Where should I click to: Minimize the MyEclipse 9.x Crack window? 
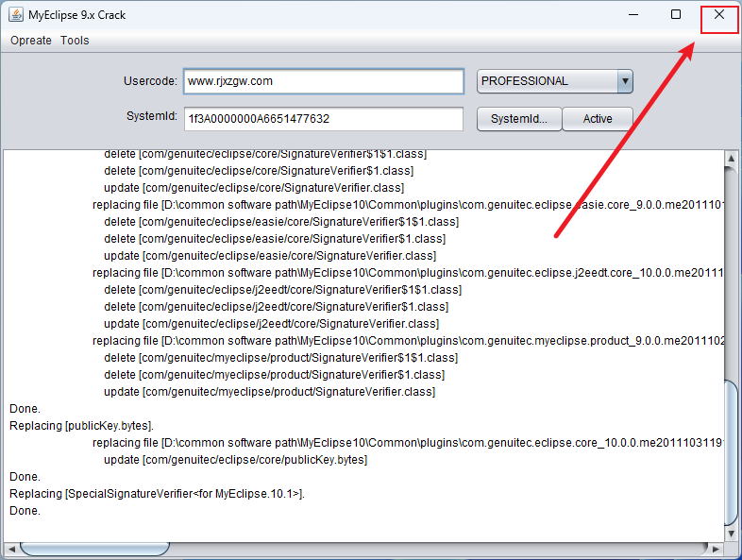click(633, 15)
